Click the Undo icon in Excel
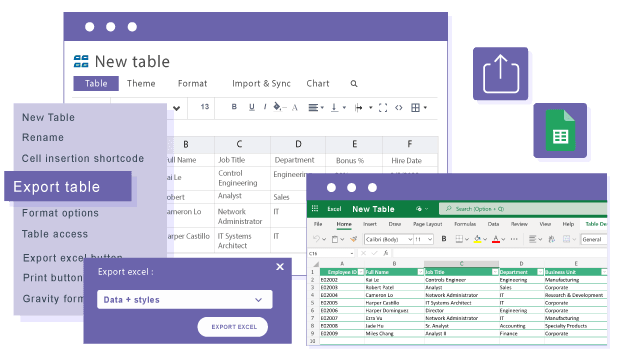 pyautogui.click(x=316, y=239)
